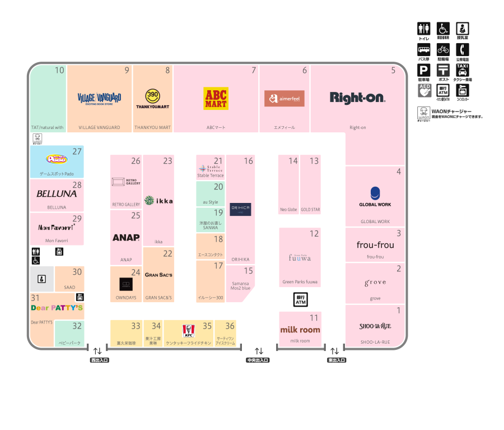The image size is (504, 430).
Task: Click the Stable Terrace logo in shop 21
Action: (211, 168)
